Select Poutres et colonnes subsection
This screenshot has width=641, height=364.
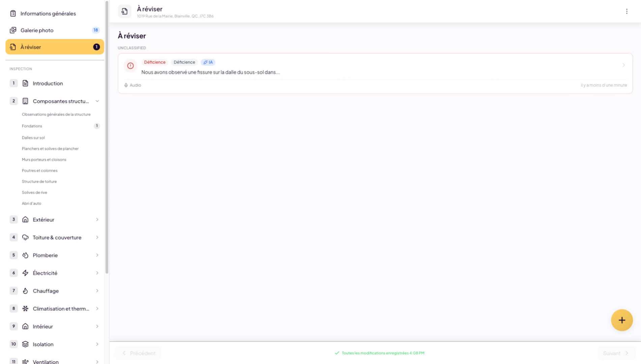(40, 171)
